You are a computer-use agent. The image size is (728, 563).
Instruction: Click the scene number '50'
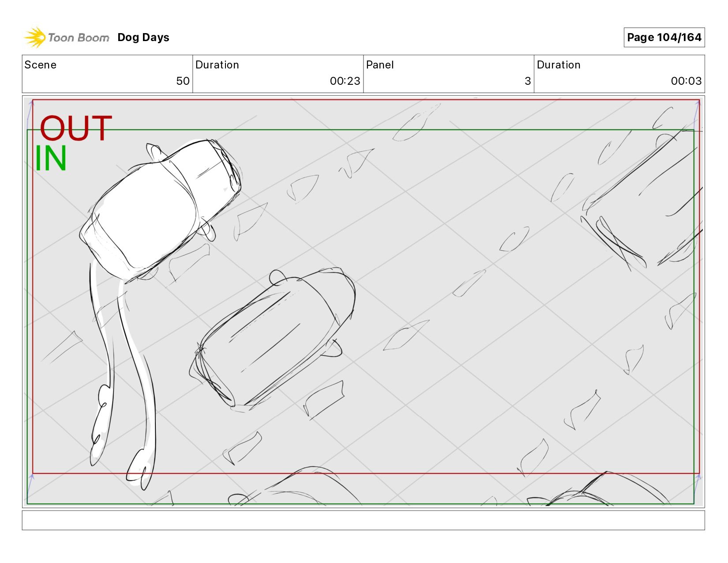pos(183,81)
